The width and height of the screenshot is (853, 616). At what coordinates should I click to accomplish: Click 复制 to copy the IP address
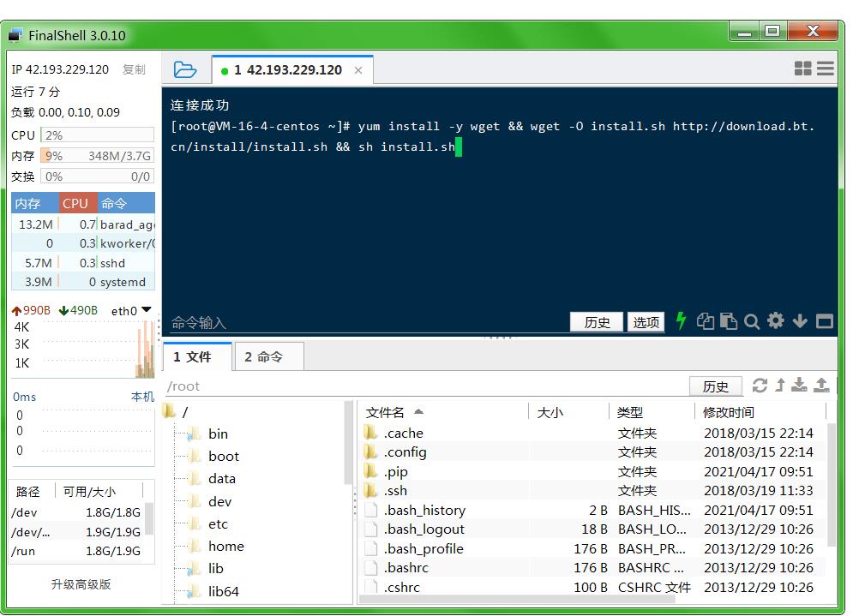pyautogui.click(x=134, y=69)
